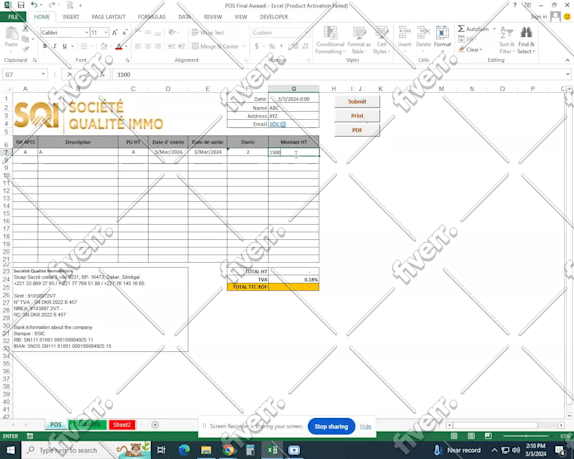574x459 pixels.
Task: Expand the formula bar
Action: (x=568, y=74)
